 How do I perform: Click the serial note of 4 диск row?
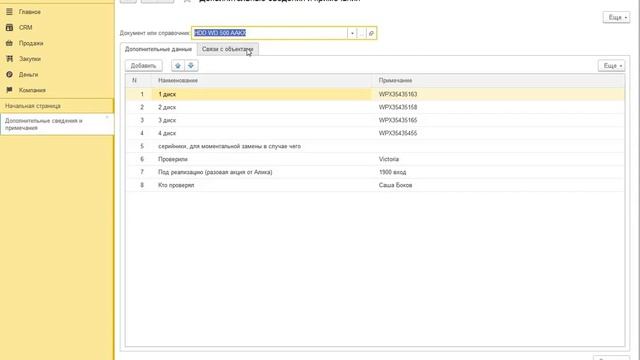coord(398,133)
